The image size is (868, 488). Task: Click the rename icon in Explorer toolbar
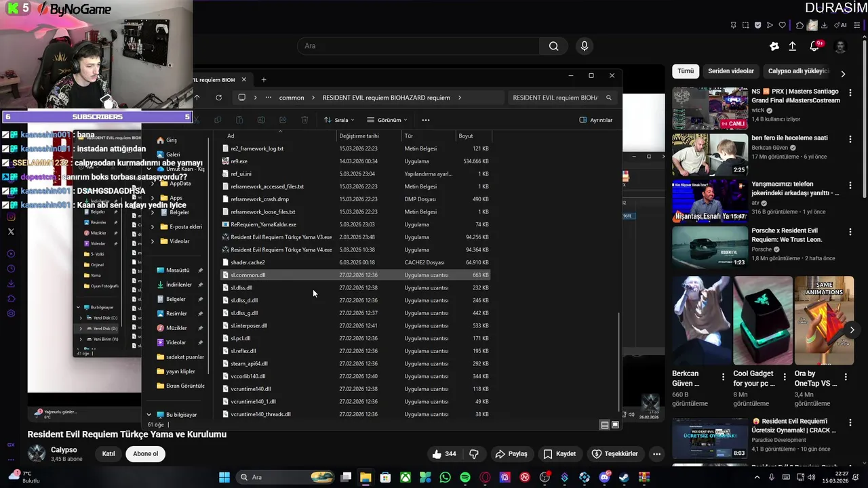coord(261,120)
